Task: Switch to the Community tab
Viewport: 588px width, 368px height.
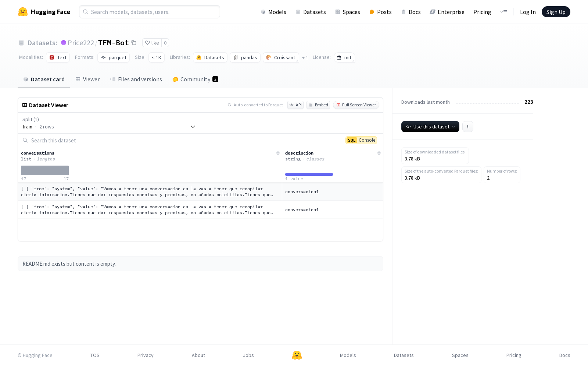Action: [195, 79]
